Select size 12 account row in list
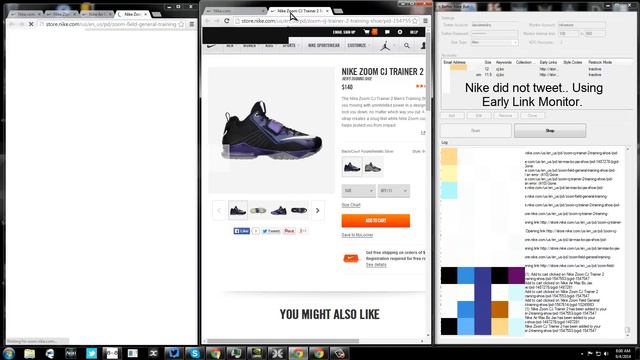 click(537, 69)
